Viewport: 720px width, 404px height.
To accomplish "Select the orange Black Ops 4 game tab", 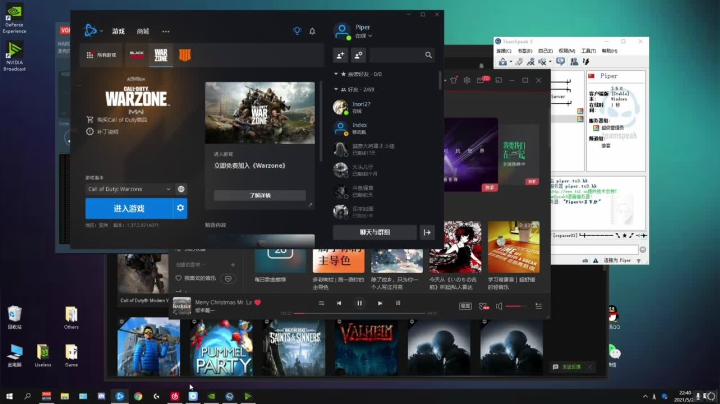I will [185, 55].
